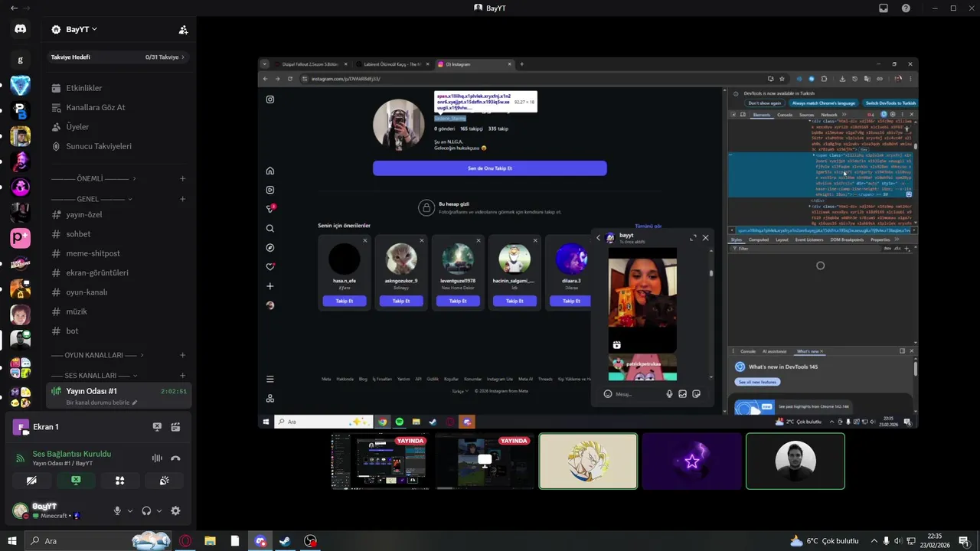Open the BayYT server dropdown menu
This screenshot has width=980, height=551.
82,29
